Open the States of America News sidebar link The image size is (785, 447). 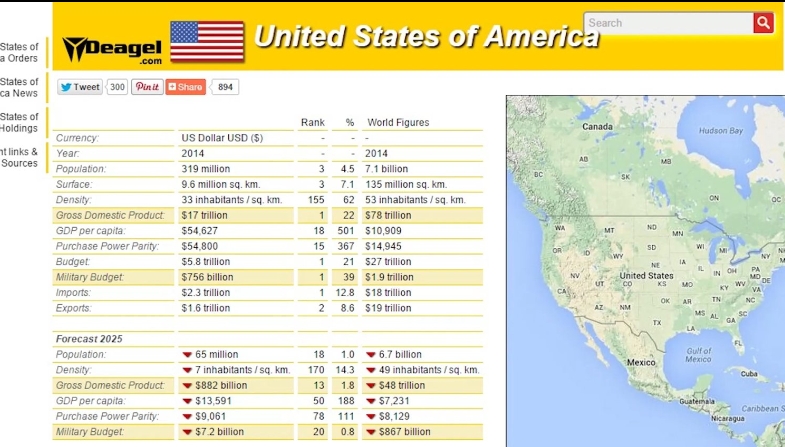tap(19, 87)
